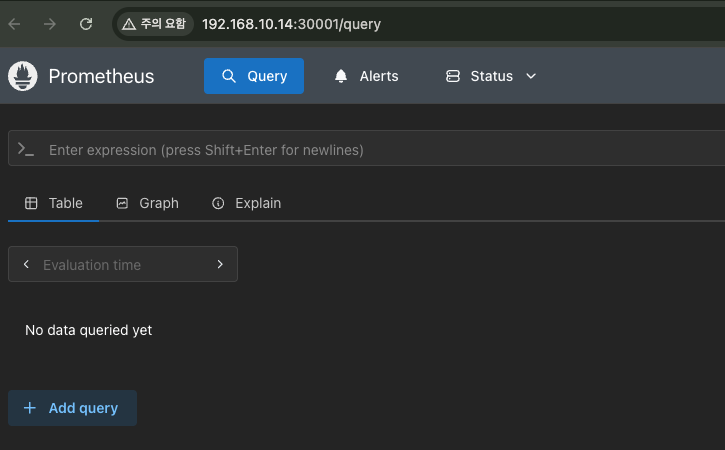Switch to the Table tab
The image size is (725, 450).
54,203
